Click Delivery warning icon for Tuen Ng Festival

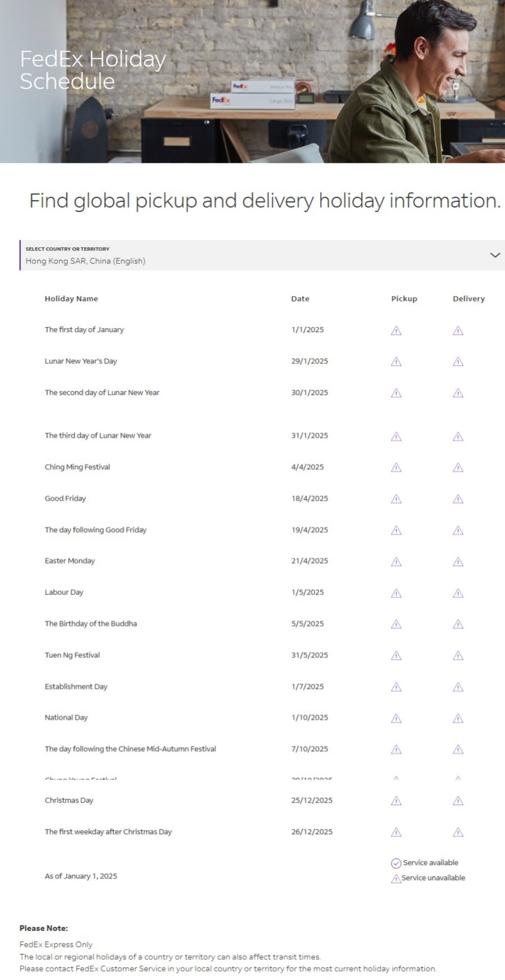pos(458,655)
